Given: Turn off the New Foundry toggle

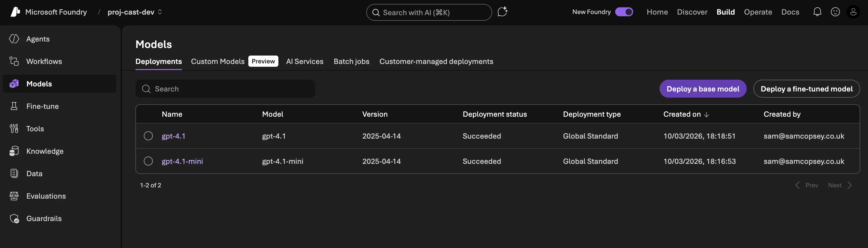Looking at the screenshot, I should point(624,12).
